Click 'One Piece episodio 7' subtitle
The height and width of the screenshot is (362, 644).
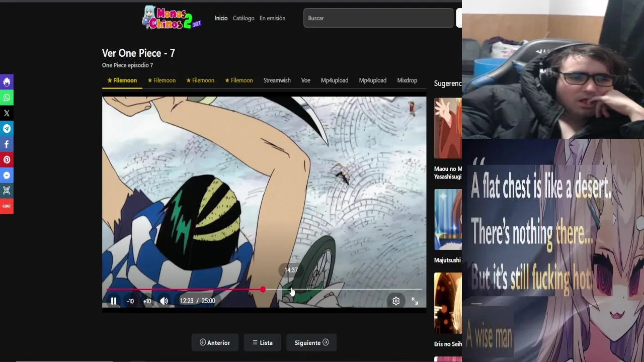click(x=127, y=65)
